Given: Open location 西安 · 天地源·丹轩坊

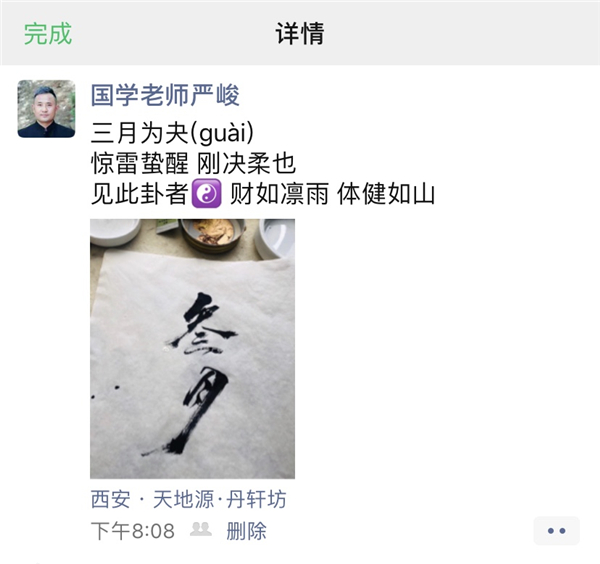Looking at the screenshot, I should point(189,499).
